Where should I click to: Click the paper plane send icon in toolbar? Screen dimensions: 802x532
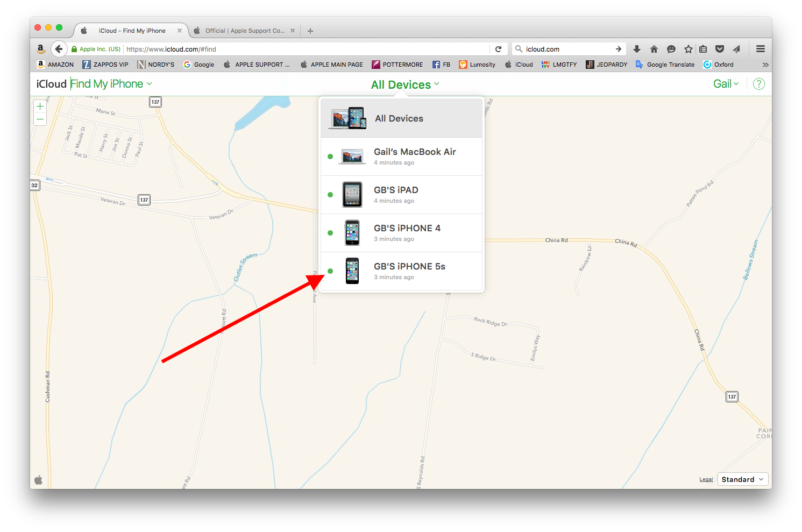[736, 49]
